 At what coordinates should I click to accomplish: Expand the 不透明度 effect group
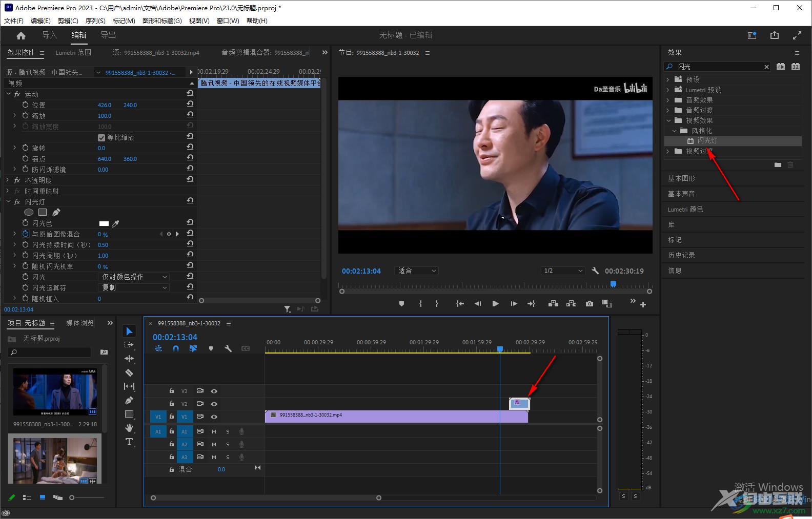coord(8,180)
